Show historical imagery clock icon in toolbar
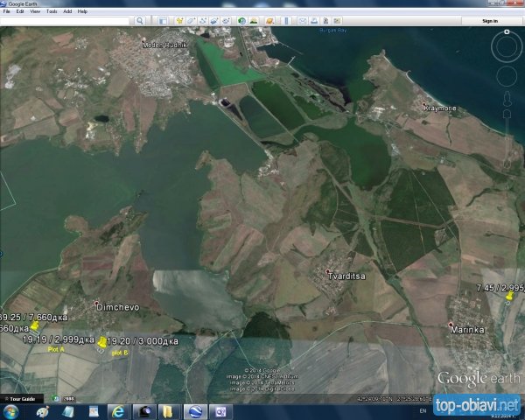This screenshot has height=420, width=525. tap(241, 21)
